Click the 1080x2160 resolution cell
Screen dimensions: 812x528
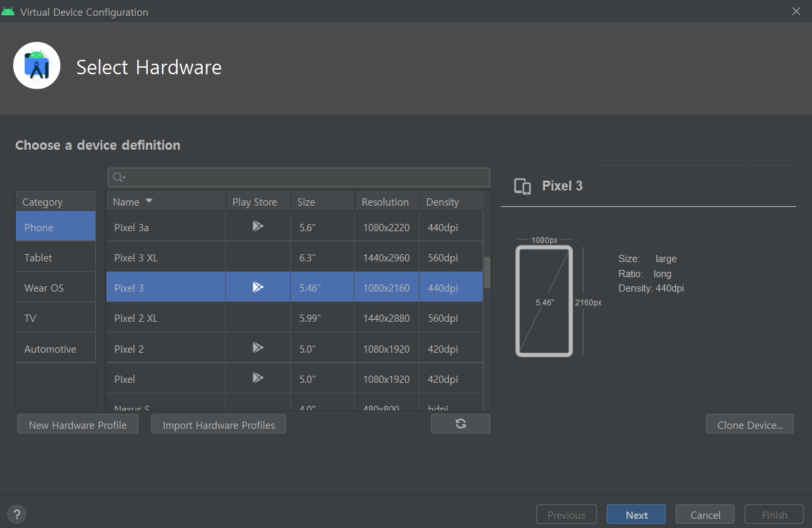(387, 288)
